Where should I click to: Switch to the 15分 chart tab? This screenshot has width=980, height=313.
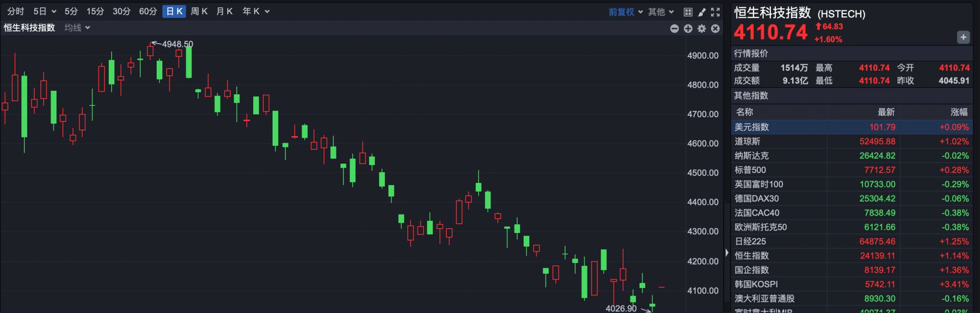click(95, 11)
